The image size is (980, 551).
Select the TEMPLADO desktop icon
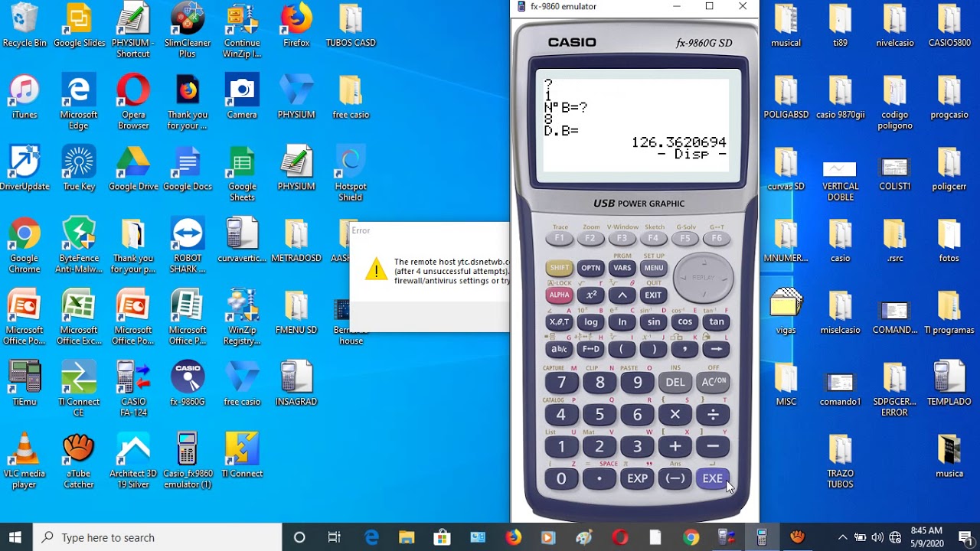tap(949, 384)
